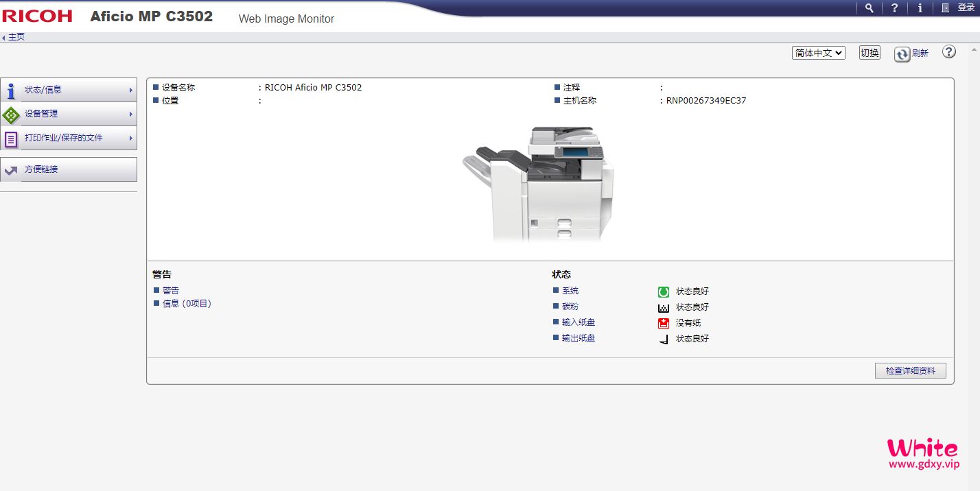The image size is (980, 491).
Task: Click the green system status icon
Action: coord(664,291)
